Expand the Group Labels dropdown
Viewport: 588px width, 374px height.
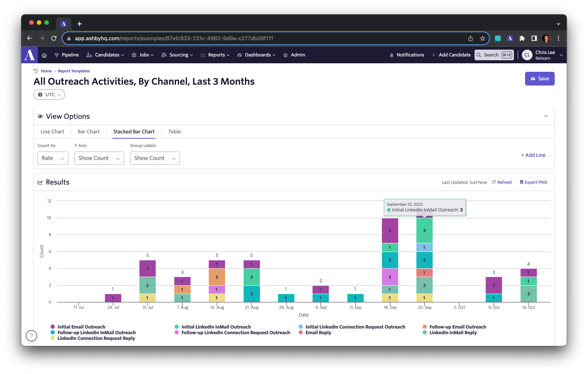(154, 158)
